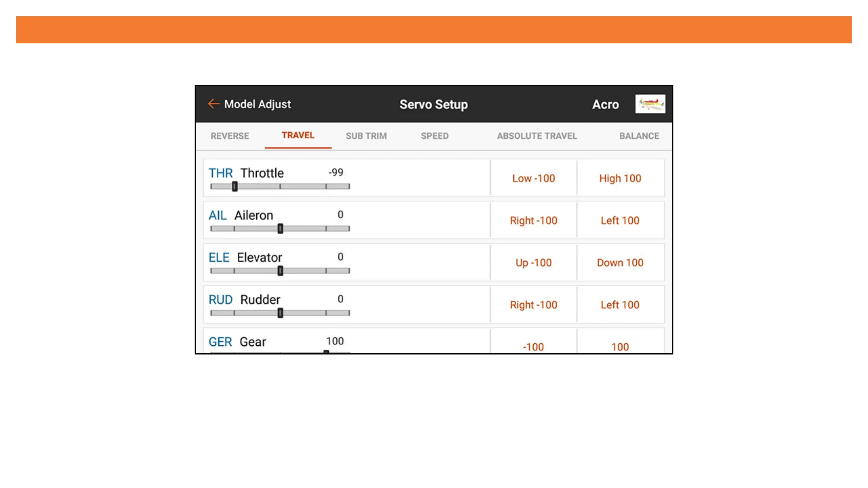The width and height of the screenshot is (868, 488).
Task: Open the Sub Trim tab
Action: (x=366, y=136)
